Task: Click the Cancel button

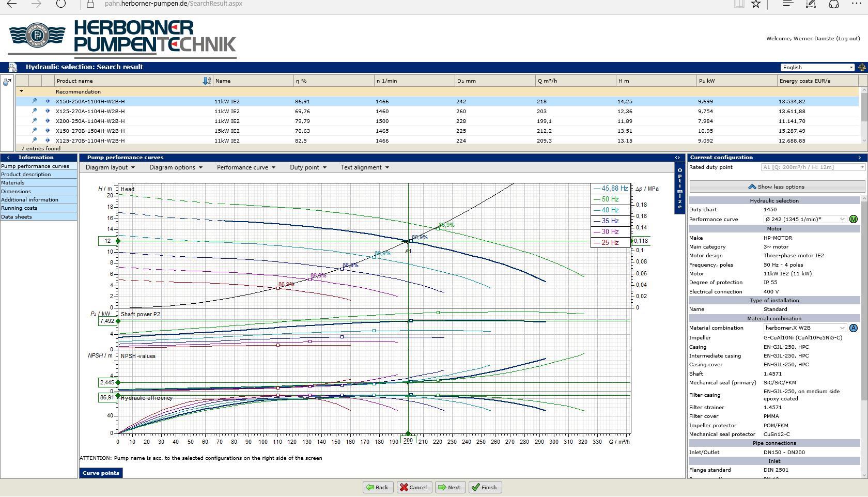Action: 414,488
